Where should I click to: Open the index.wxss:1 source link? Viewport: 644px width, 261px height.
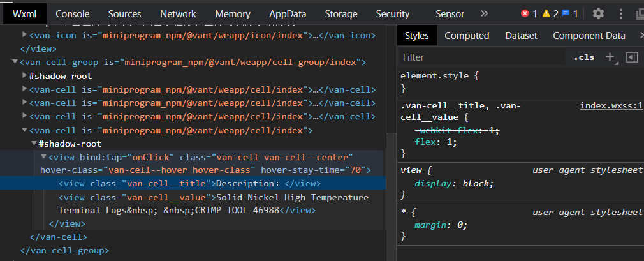point(611,105)
